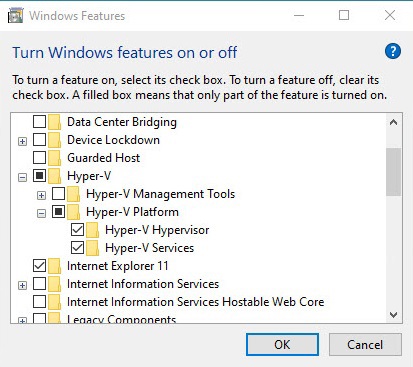Click the Hyper-V Management Tools folder icon
413x367 pixels.
click(x=74, y=194)
